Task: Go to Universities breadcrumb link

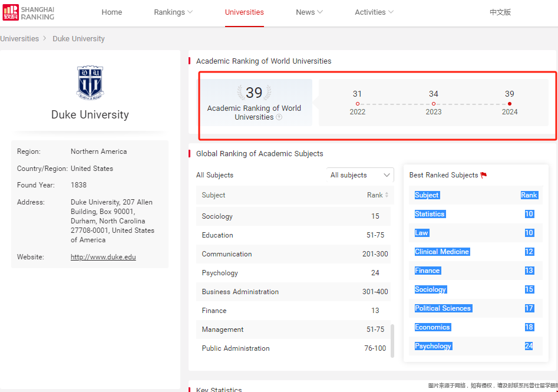Action: point(19,38)
